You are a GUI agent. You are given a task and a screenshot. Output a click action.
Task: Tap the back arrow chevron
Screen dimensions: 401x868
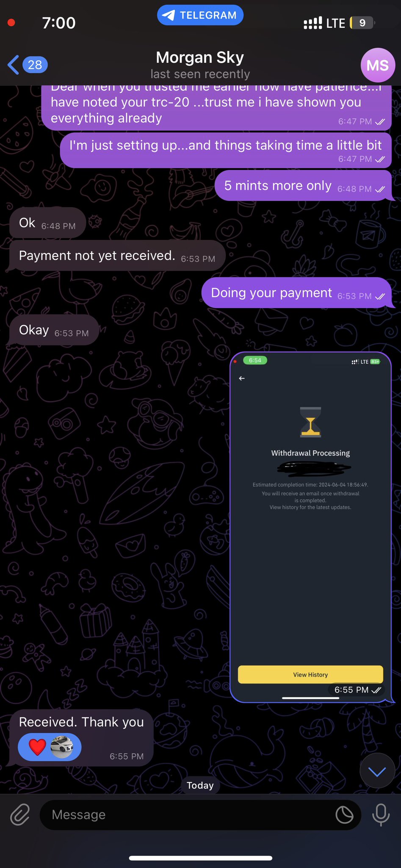14,65
